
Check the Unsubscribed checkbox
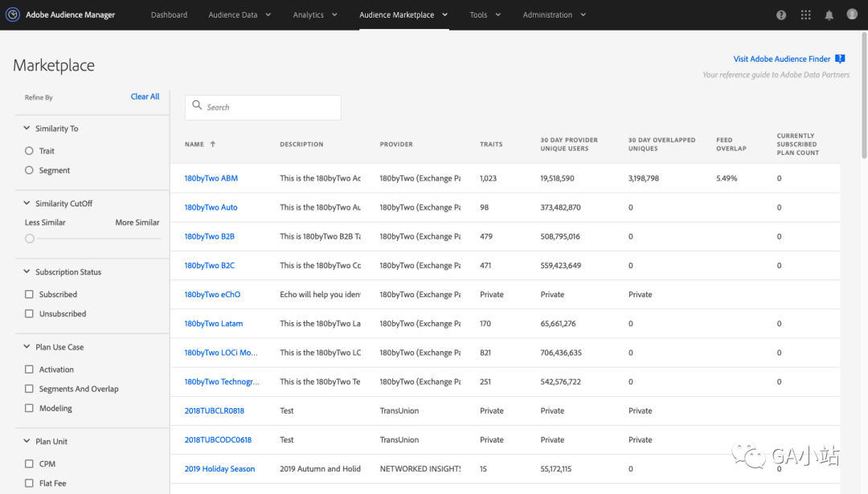[x=29, y=313]
